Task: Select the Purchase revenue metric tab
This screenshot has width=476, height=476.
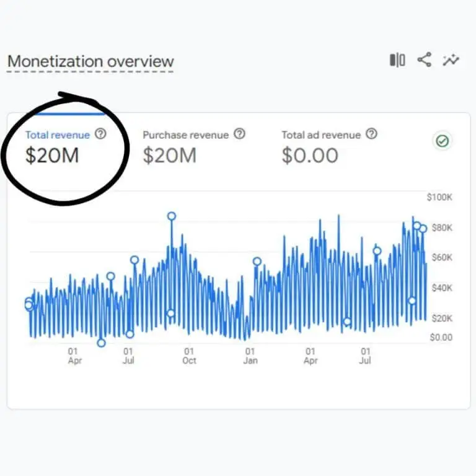Action: click(185, 134)
